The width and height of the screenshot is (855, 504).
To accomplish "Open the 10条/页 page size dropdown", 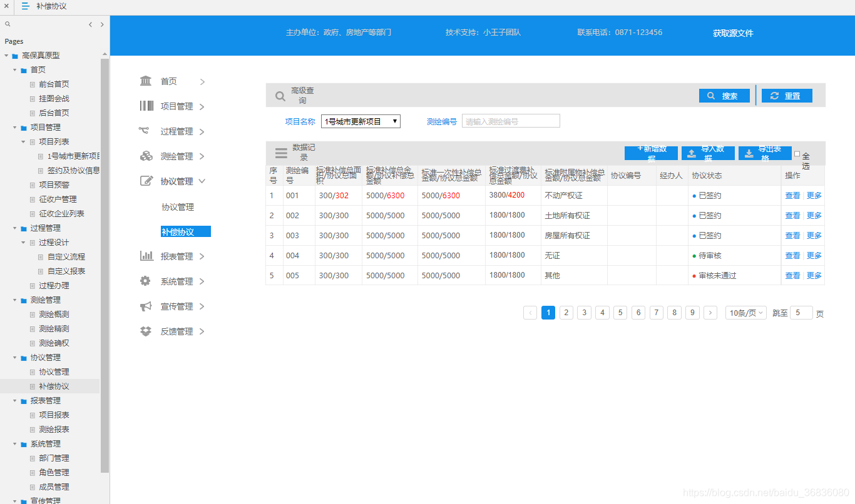I will [746, 313].
